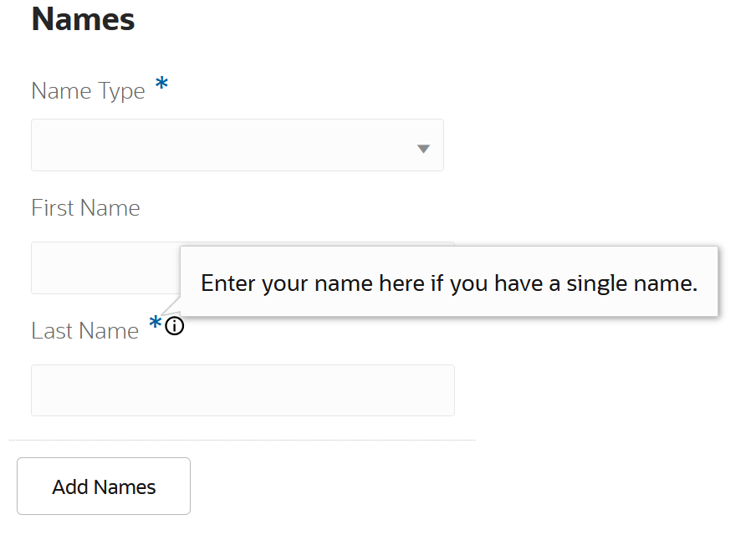This screenshot has height=535, width=756.
Task: Click the dotted separator above Add Names
Action: [241, 440]
